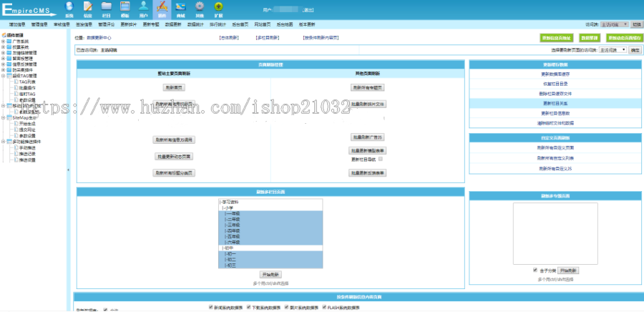
Task: Open the 访问端 dropdown in top bar
Action: coord(614,24)
